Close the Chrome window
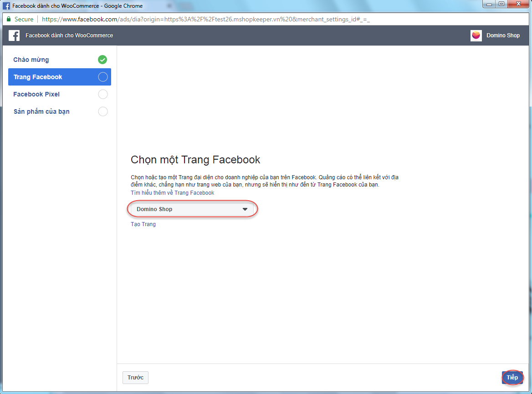Screen dimensions: 532x394 (518, 4)
